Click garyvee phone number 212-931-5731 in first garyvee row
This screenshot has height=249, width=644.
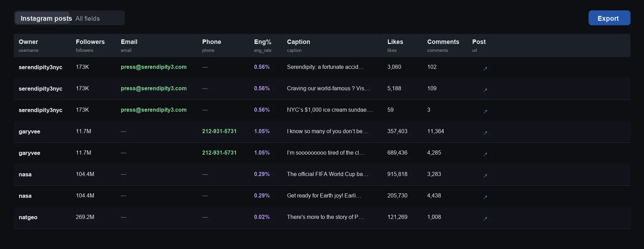(x=219, y=131)
